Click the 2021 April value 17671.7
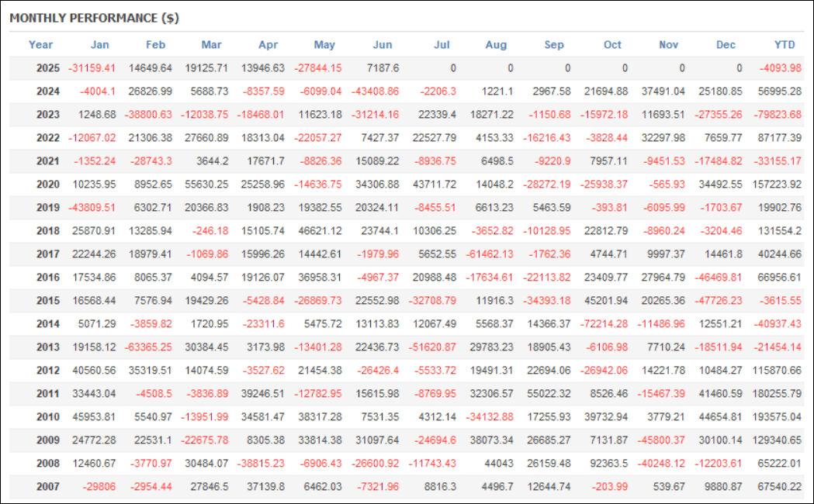 tap(266, 161)
